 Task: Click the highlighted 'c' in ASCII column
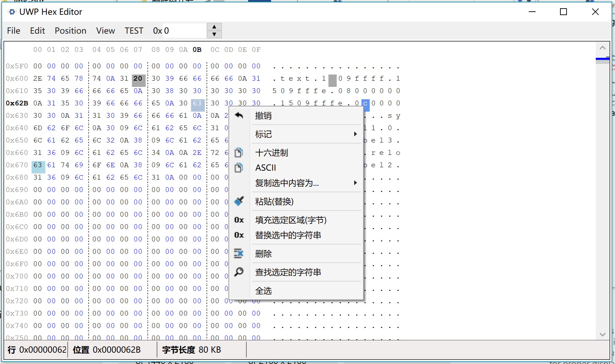(365, 105)
